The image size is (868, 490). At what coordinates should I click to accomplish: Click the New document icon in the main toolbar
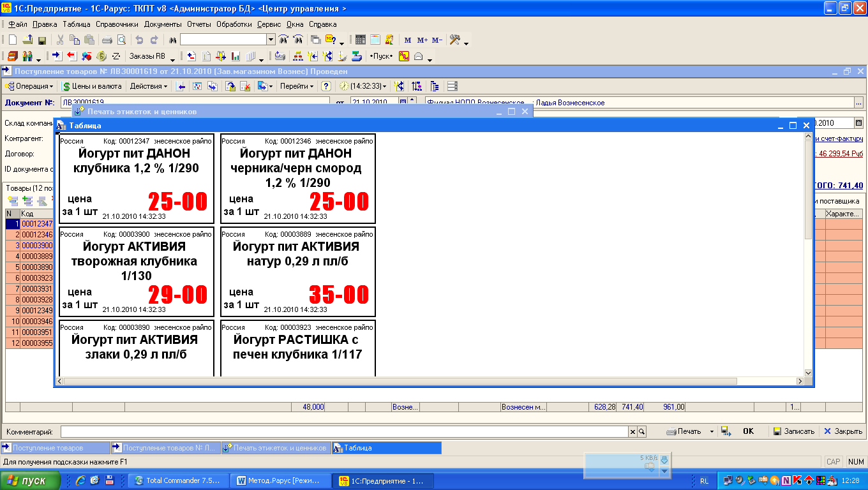tap(12, 40)
